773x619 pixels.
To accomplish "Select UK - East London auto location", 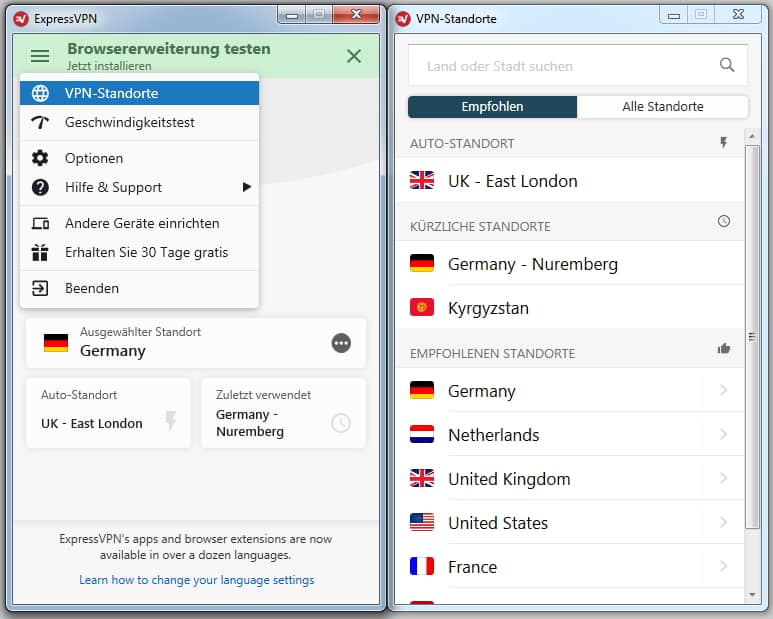I will pyautogui.click(x=570, y=181).
